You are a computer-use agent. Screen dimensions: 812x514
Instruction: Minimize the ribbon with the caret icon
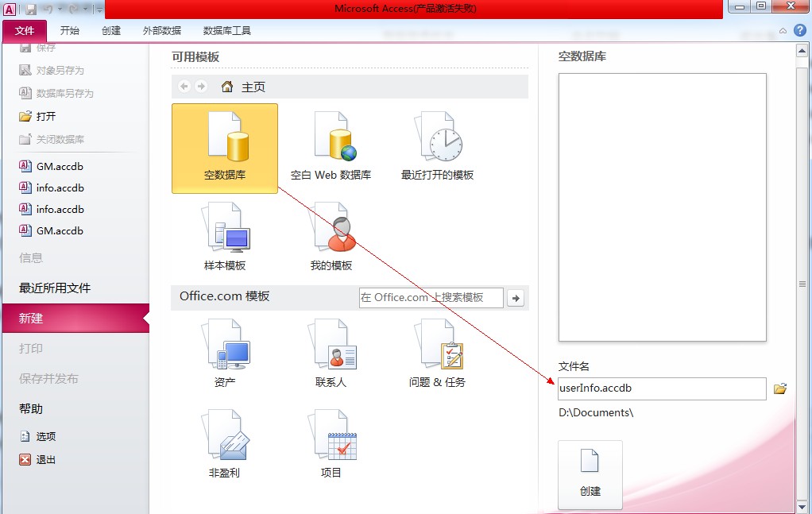(x=783, y=31)
